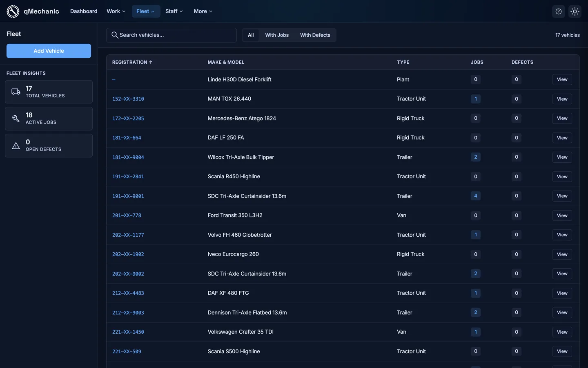
Task: Open the Total Vehicles insight card
Action: [49, 92]
